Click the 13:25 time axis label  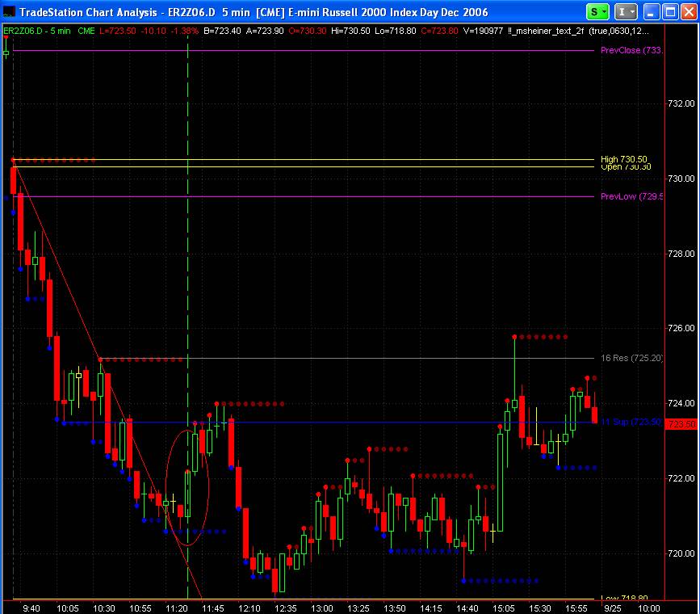click(358, 608)
